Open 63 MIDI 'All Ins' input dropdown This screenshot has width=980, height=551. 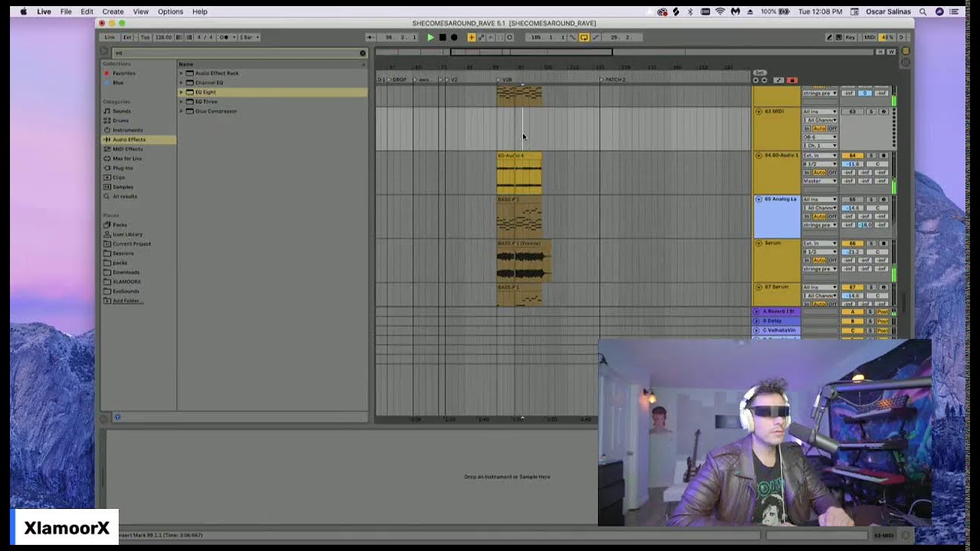tap(820, 112)
